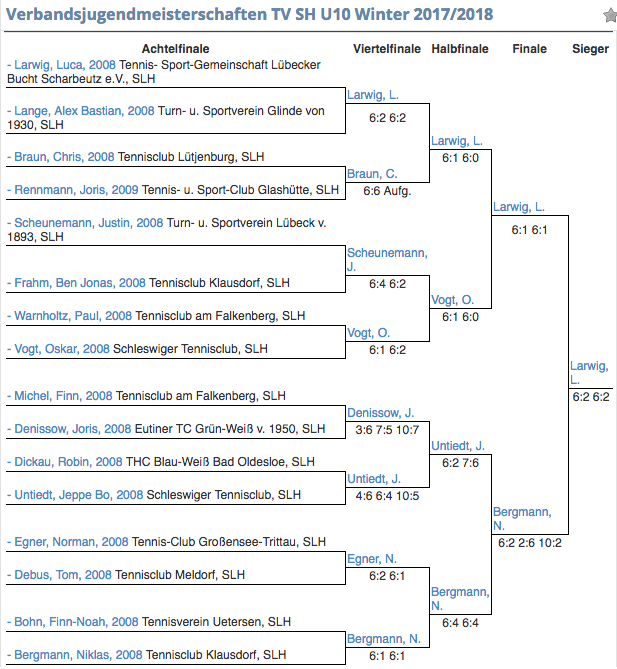Image resolution: width=617 pixels, height=669 pixels.
Task: Select Rennmann, Joris, 2009 player link
Action: (76, 190)
